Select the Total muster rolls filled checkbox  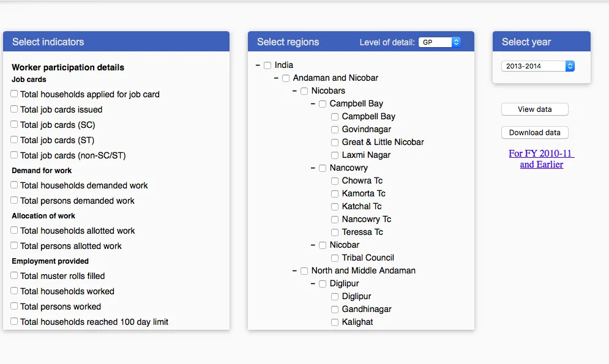click(x=14, y=275)
